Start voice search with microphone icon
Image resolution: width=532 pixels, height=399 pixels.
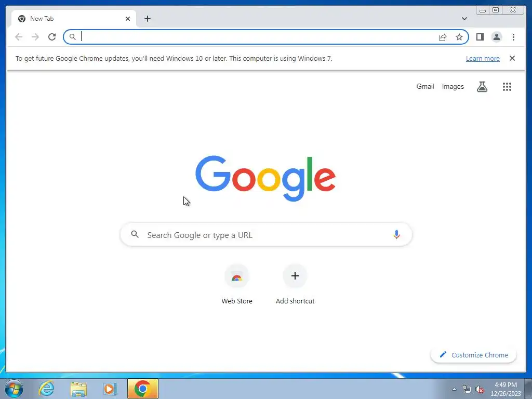point(396,234)
